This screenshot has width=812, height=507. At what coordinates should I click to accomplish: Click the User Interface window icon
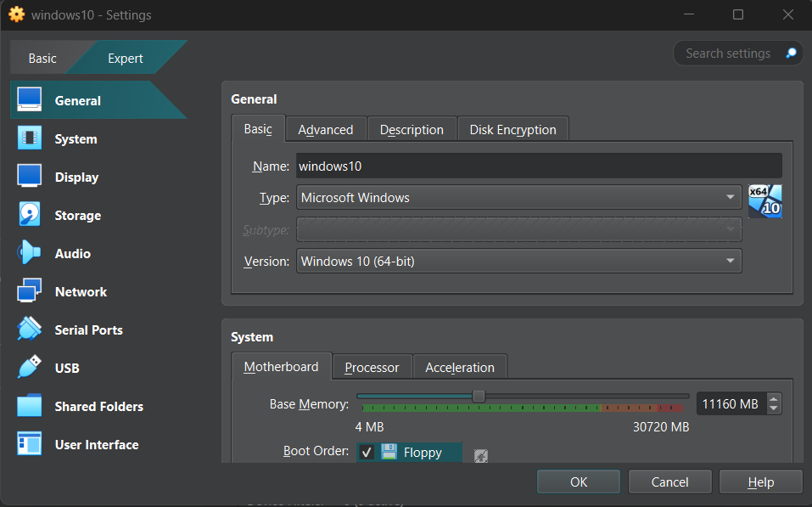pyautogui.click(x=29, y=444)
